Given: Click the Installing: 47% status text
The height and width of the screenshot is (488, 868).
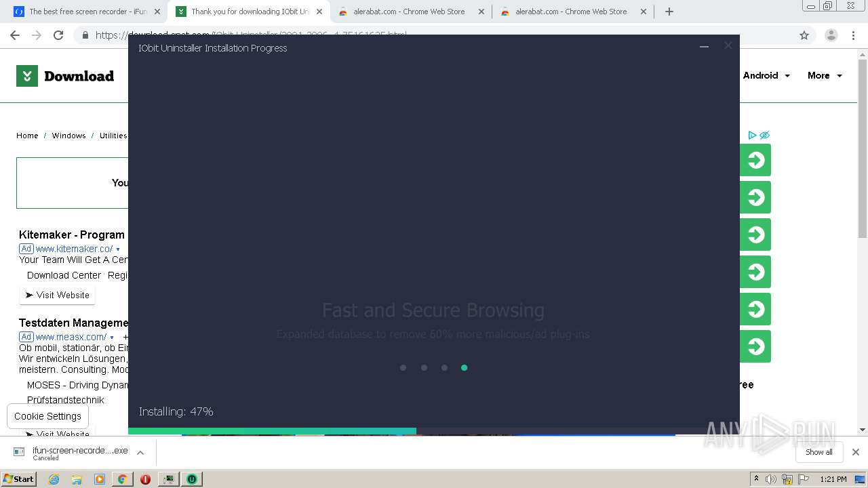Looking at the screenshot, I should [x=176, y=411].
